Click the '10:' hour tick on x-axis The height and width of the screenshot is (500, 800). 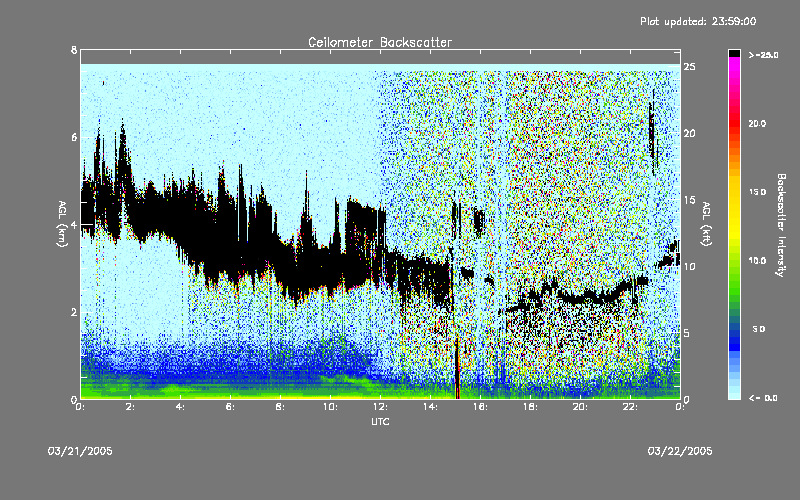click(x=330, y=407)
